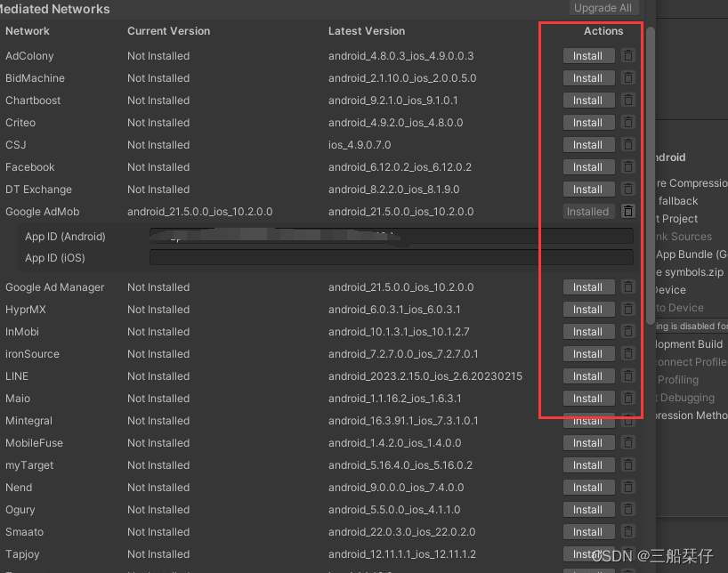The width and height of the screenshot is (728, 573).
Task: Click 't Project' option in background window
Action: [676, 219]
